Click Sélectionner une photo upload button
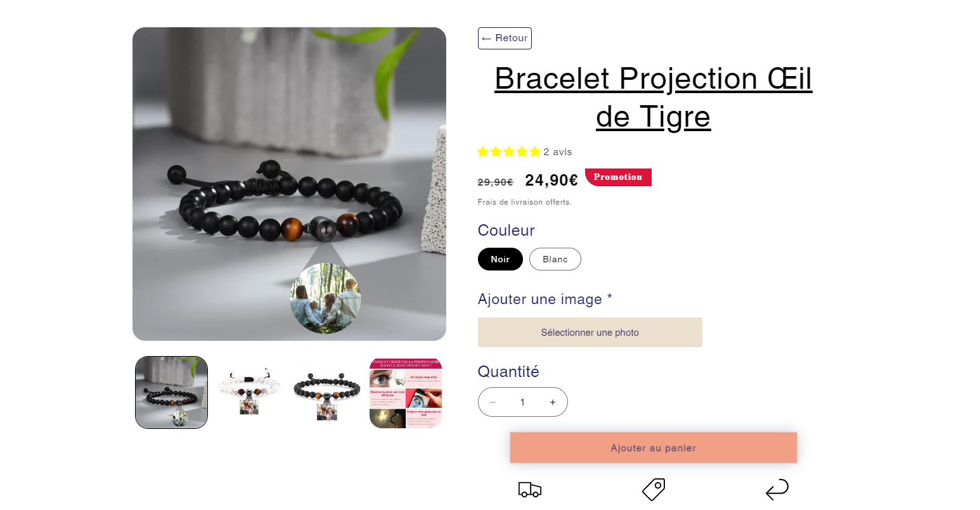The image size is (980, 510). click(x=590, y=332)
